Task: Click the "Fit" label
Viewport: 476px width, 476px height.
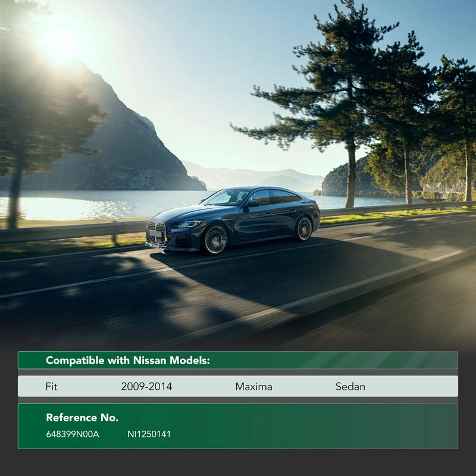Action: (x=52, y=386)
